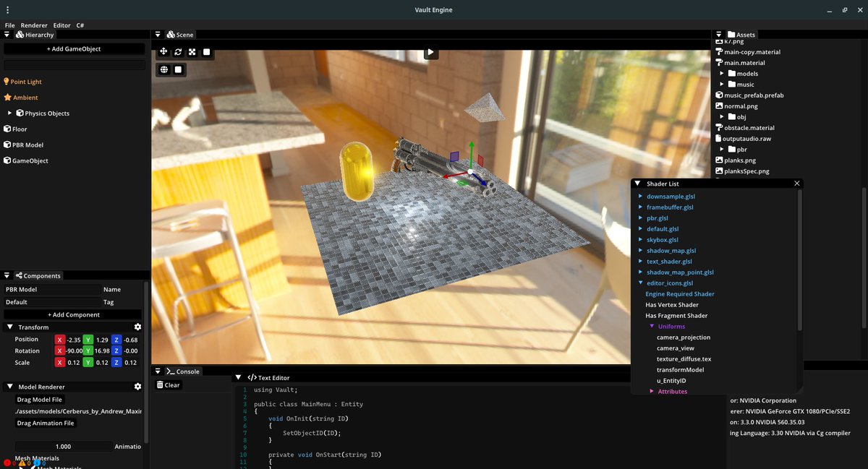Image resolution: width=868 pixels, height=469 pixels.
Task: Click the Rotation Y value 16.98
Action: click(x=101, y=351)
